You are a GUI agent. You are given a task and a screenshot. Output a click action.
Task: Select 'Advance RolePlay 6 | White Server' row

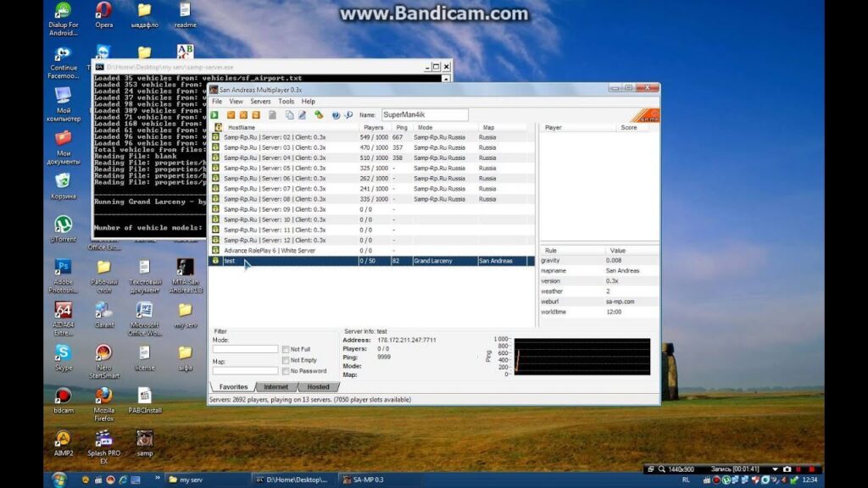point(371,251)
